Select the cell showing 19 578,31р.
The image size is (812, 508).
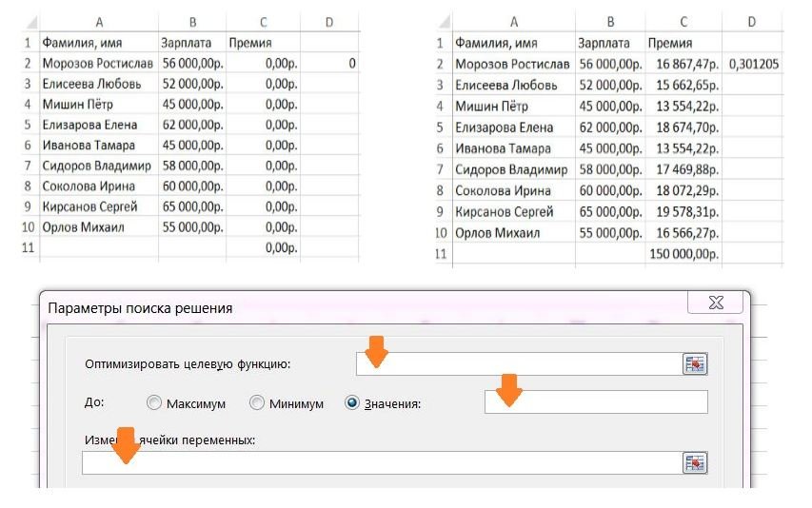pyautogui.click(x=683, y=211)
